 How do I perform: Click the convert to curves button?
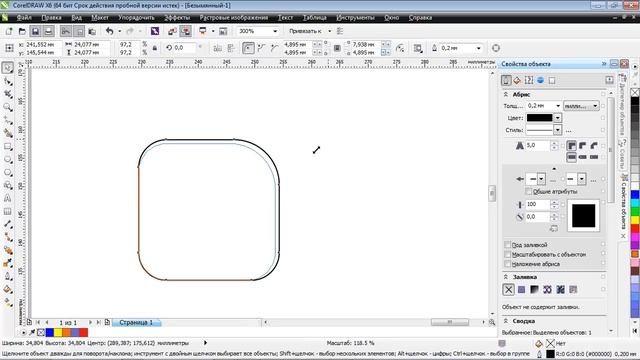click(x=496, y=48)
